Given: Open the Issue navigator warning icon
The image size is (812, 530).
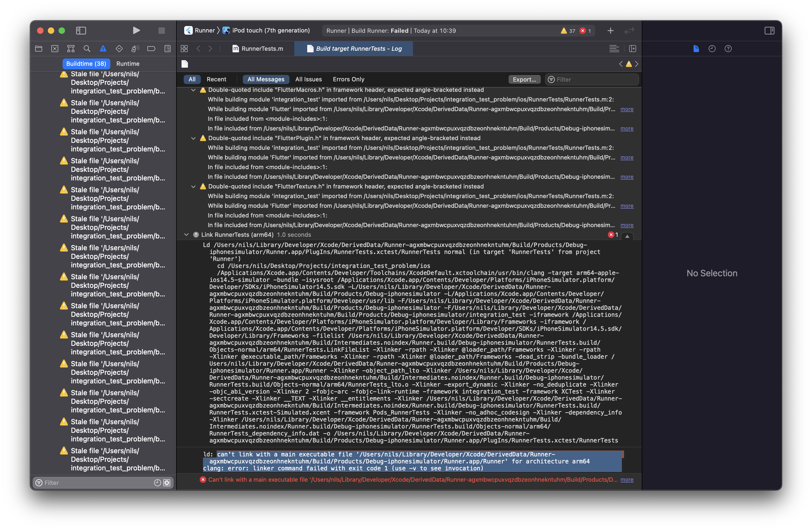Looking at the screenshot, I should point(103,49).
